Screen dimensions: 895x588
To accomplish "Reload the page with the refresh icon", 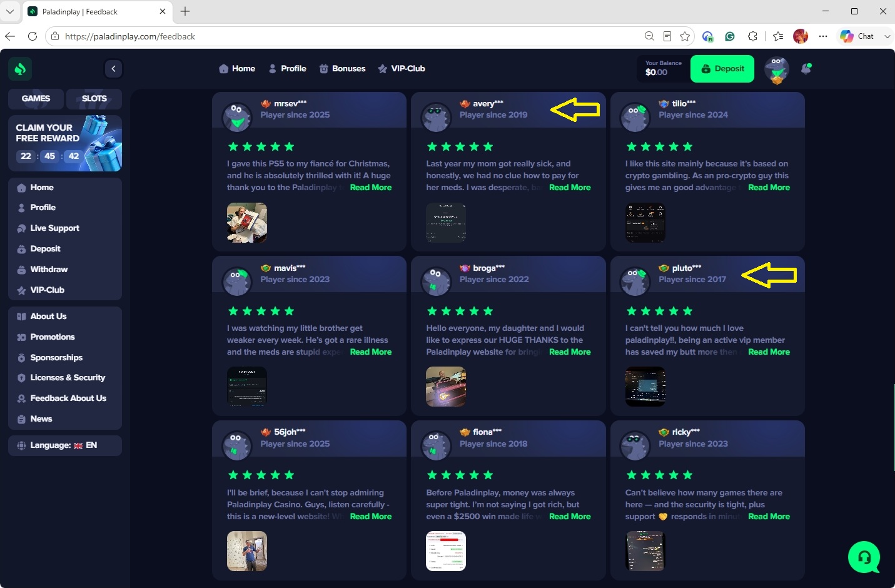I will pyautogui.click(x=33, y=36).
